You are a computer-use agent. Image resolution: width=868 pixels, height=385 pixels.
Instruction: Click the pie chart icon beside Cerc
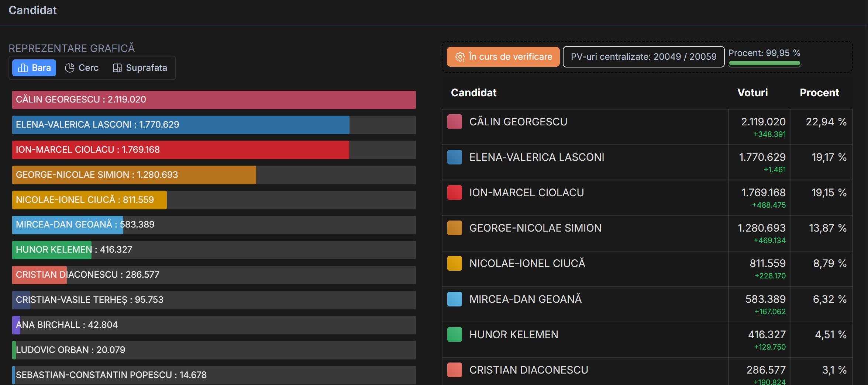coord(70,68)
